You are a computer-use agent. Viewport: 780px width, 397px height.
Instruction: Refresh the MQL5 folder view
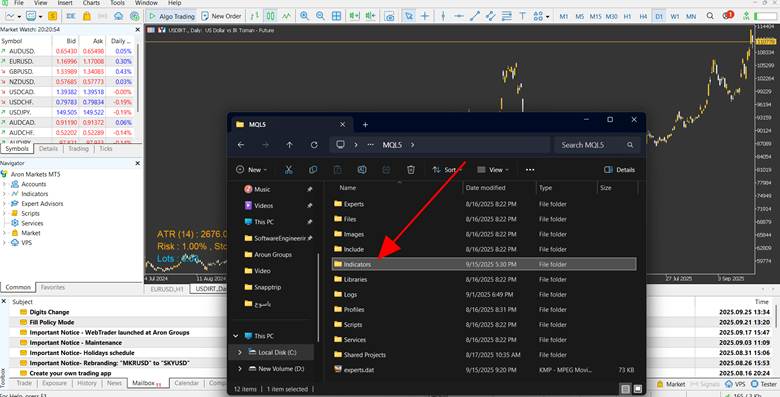[x=314, y=145]
